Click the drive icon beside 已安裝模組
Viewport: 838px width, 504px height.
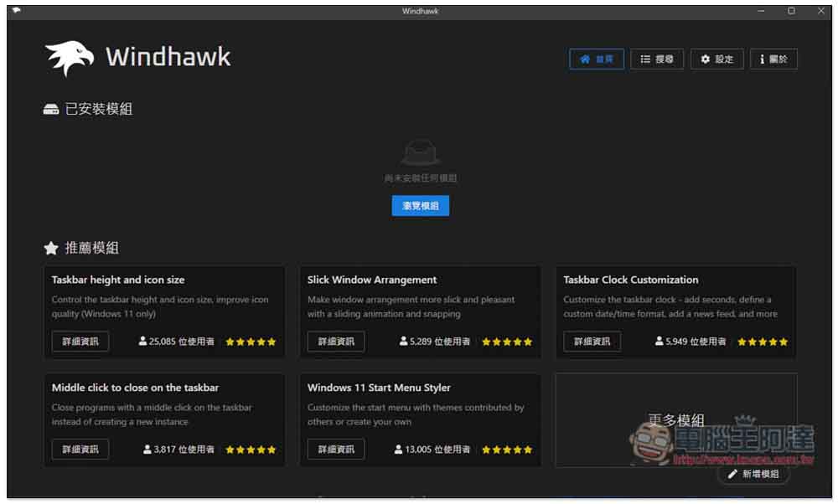click(51, 110)
